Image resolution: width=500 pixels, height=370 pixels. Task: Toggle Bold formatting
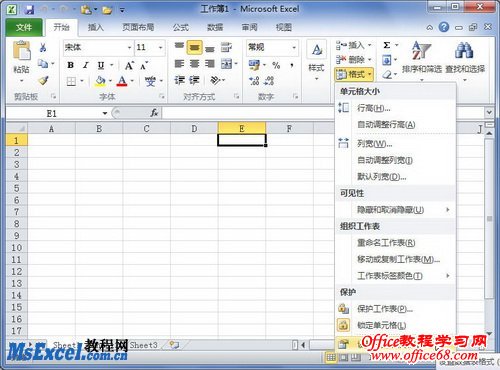pos(70,65)
